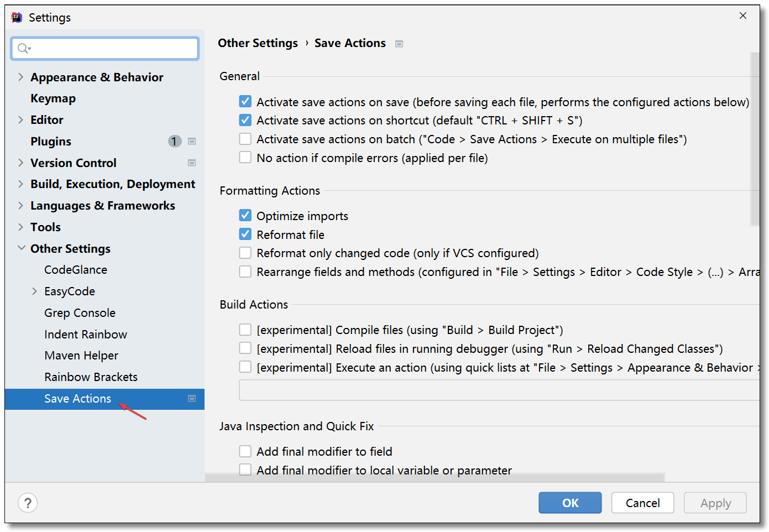Image resolution: width=769 pixels, height=532 pixels.
Task: Click Other Settings breadcrumb
Action: coord(258,43)
